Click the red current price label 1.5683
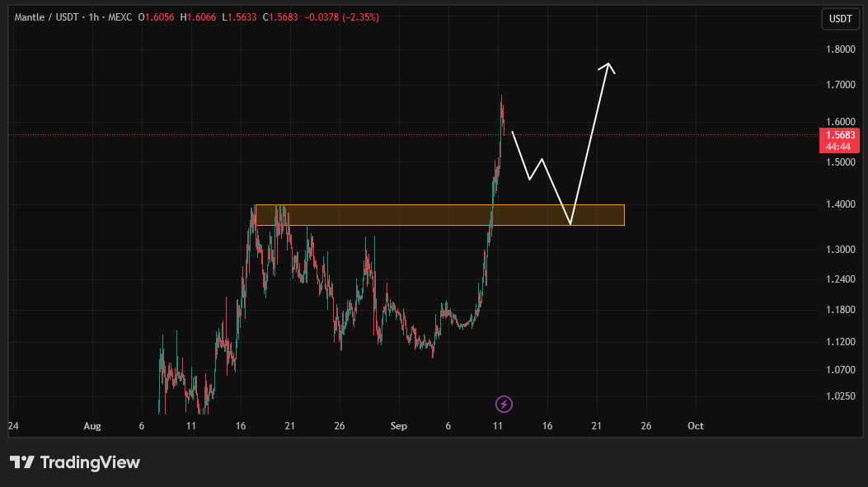Screen dimensions: 868x487 coord(840,135)
